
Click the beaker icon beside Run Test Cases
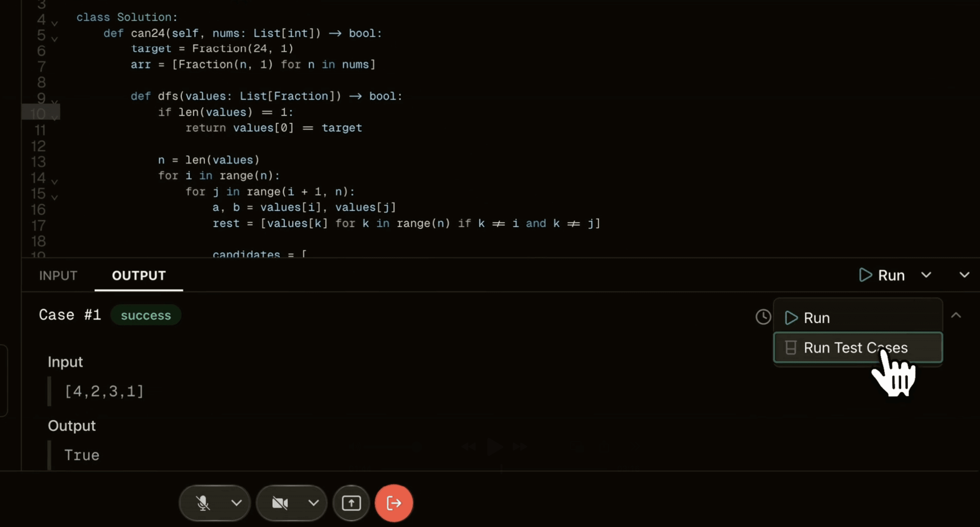pos(792,348)
